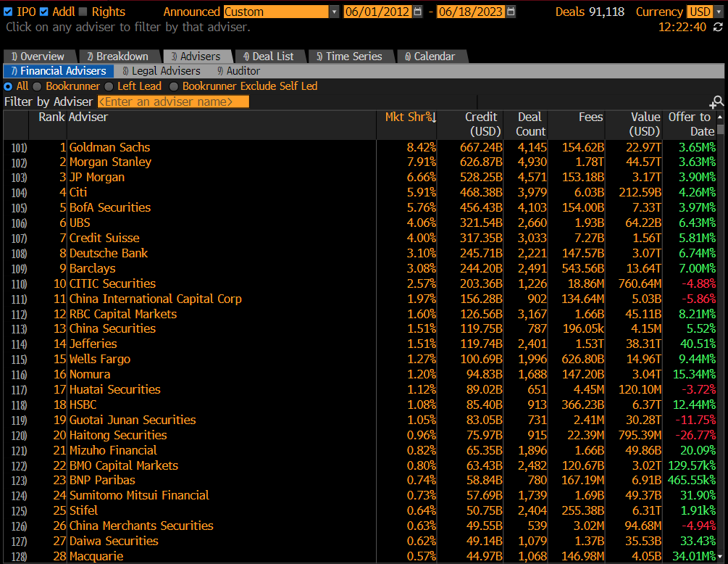Click the end date field 06/18/2023
The height and width of the screenshot is (564, 728).
[471, 12]
